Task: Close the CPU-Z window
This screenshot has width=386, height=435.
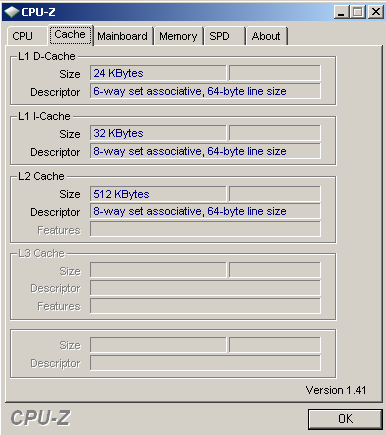Action: click(376, 12)
